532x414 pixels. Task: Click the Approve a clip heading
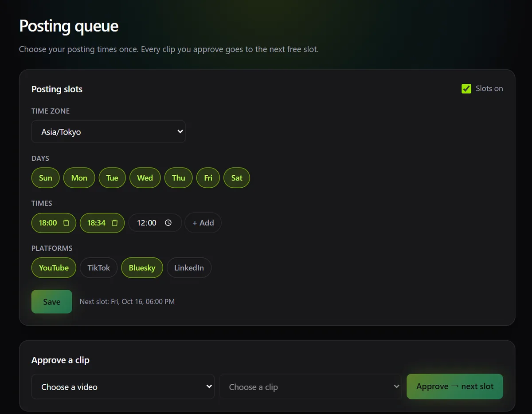60,360
